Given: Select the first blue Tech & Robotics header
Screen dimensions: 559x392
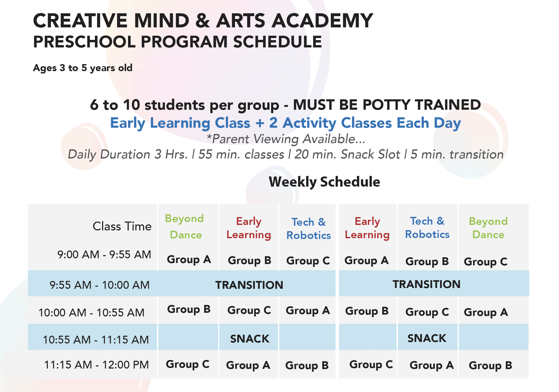Looking at the screenshot, I should pyautogui.click(x=309, y=229).
